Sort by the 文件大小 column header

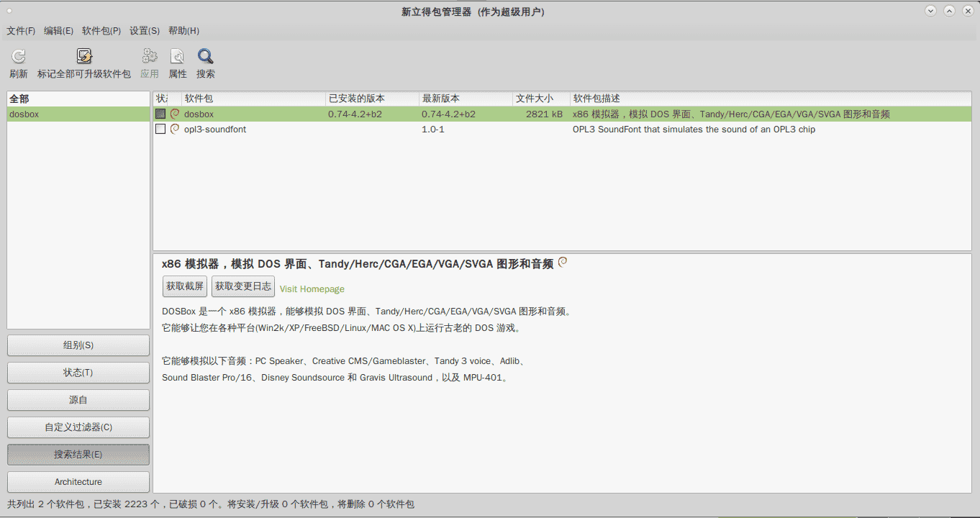click(541, 99)
